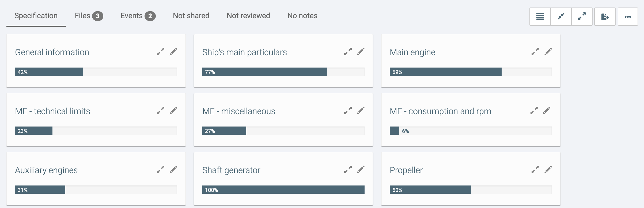The width and height of the screenshot is (644, 208).
Task: Open the No notes section
Action: (x=302, y=16)
